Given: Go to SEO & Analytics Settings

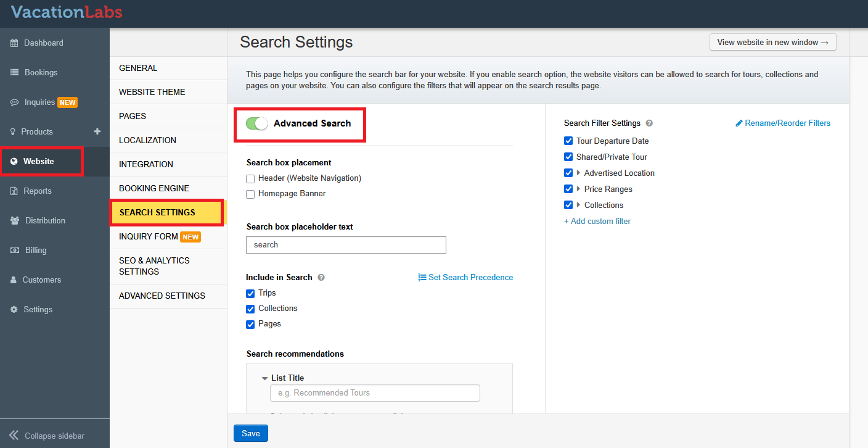Looking at the screenshot, I should (x=154, y=266).
